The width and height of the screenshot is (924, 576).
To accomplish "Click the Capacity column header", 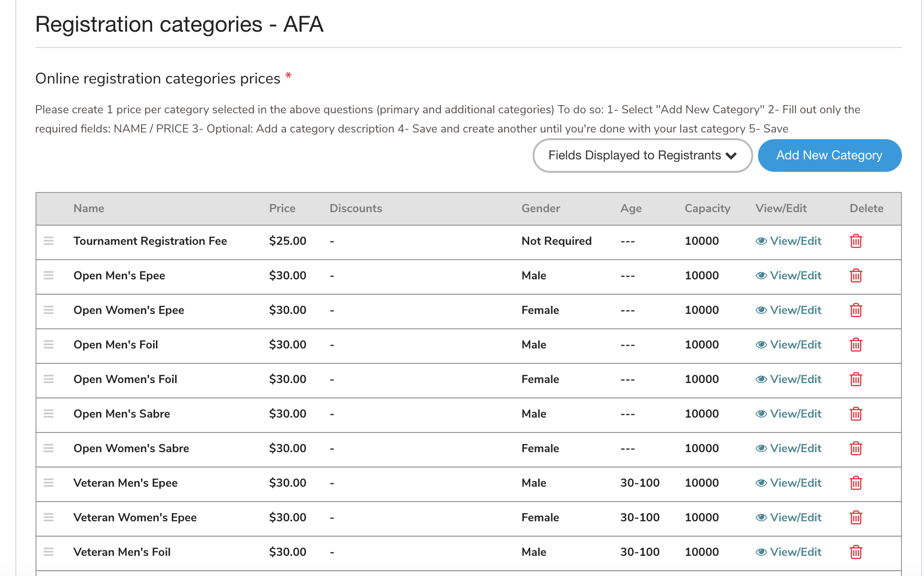I will (707, 208).
